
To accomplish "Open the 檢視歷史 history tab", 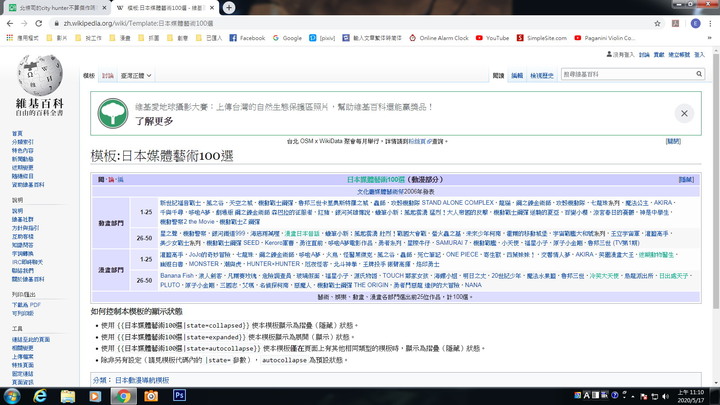I will click(x=541, y=76).
